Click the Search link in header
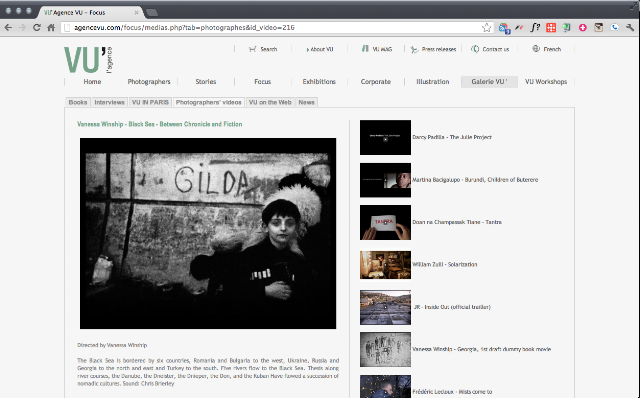640x398 pixels. point(269,49)
